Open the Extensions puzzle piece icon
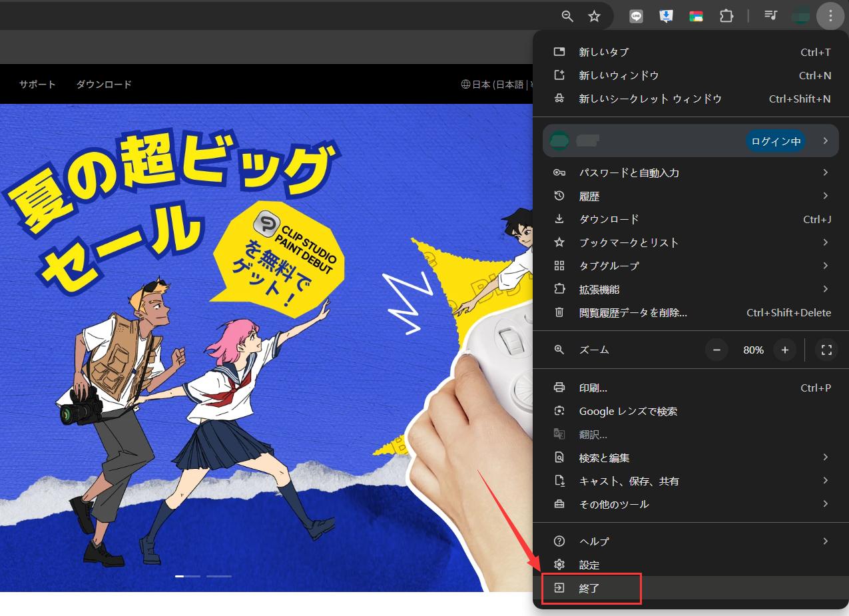The height and width of the screenshot is (616, 849). point(726,16)
